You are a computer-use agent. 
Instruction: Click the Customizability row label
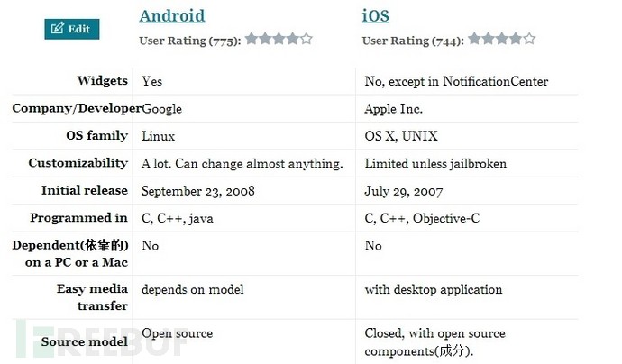[78, 163]
